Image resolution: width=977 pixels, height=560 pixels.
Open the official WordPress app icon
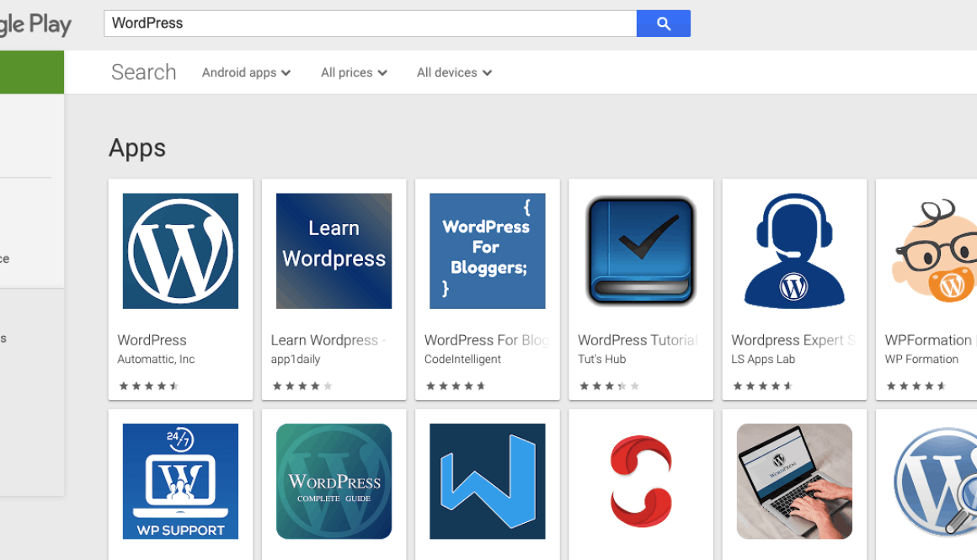coord(181,251)
